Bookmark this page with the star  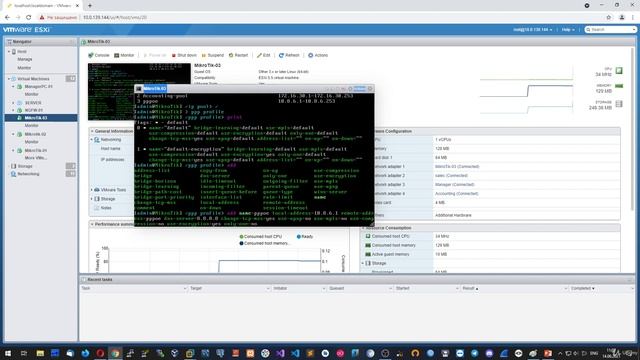tap(609, 18)
